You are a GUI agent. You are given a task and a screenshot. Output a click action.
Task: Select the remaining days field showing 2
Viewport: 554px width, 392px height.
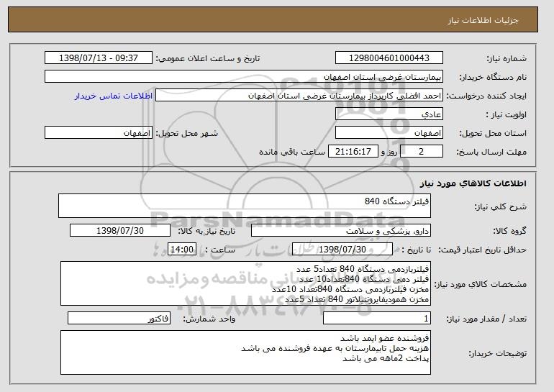pyautogui.click(x=421, y=152)
